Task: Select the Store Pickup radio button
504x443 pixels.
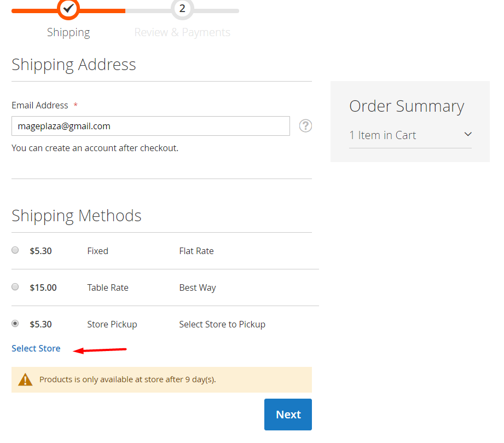Action: 15,324
